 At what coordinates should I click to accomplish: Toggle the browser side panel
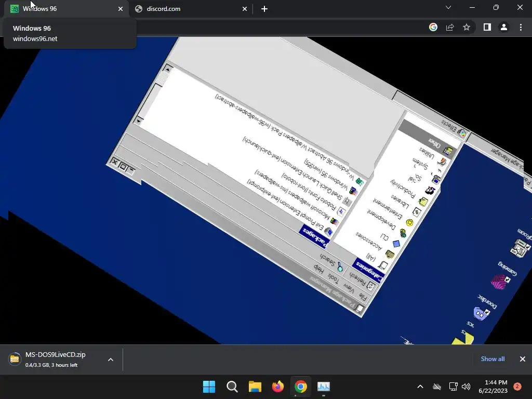click(x=487, y=27)
